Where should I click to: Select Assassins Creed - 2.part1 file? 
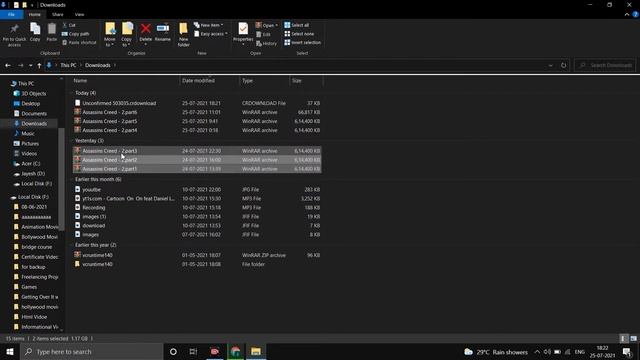click(197, 169)
